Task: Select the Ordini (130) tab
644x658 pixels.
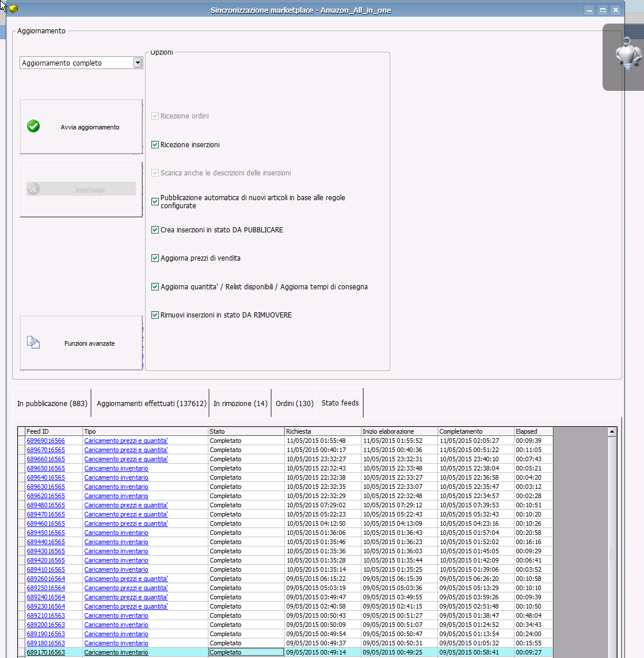Action: pos(294,404)
